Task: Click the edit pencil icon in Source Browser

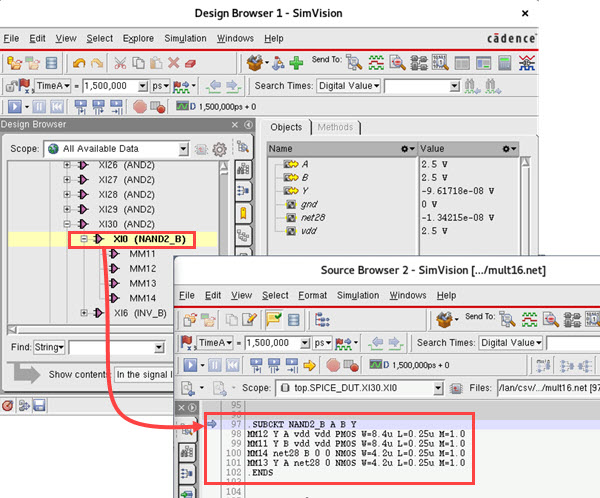Action: [x=249, y=320]
